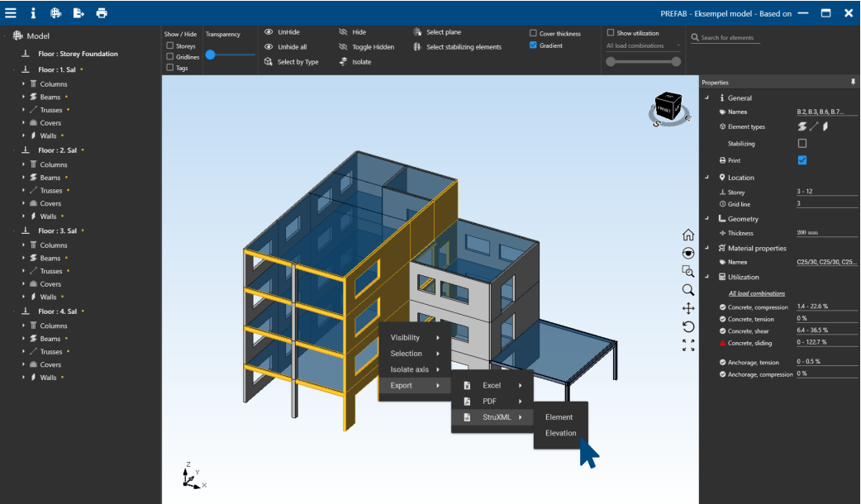861x504 pixels.
Task: Select Elevation under StruXML
Action: (560, 433)
